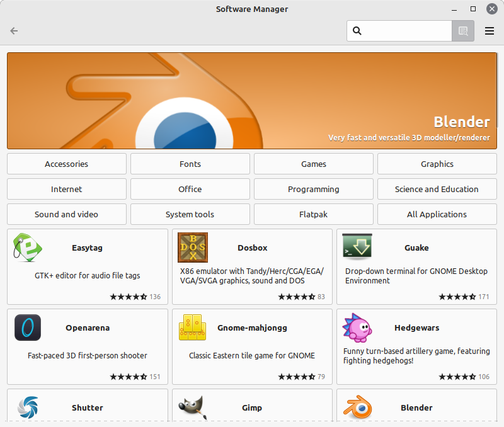Open the Shutter app icon
Viewport: 504px width, 427px height.
pos(28,407)
